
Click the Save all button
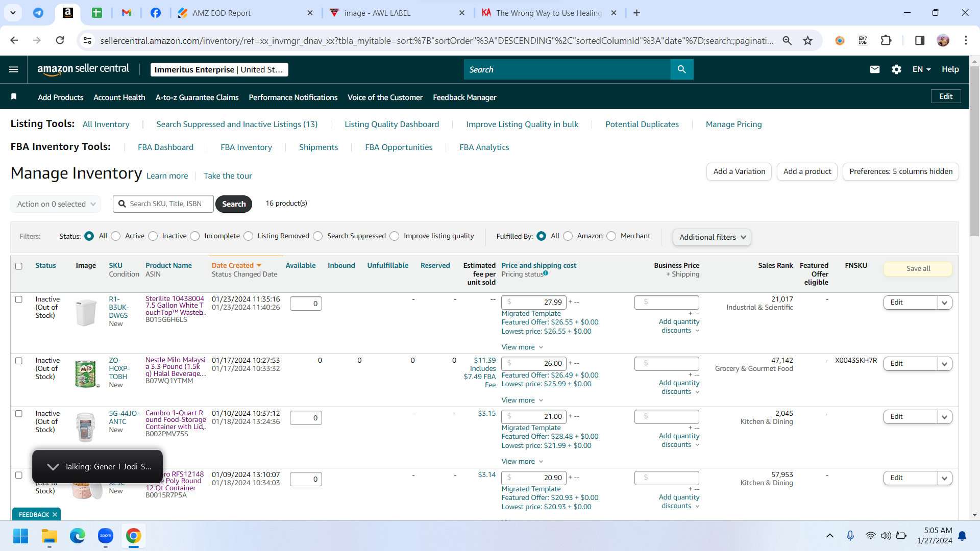pyautogui.click(x=918, y=269)
